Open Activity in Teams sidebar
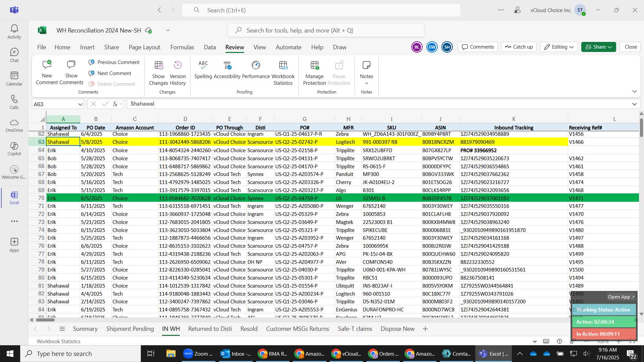This screenshot has width=644, height=362. (x=14, y=32)
